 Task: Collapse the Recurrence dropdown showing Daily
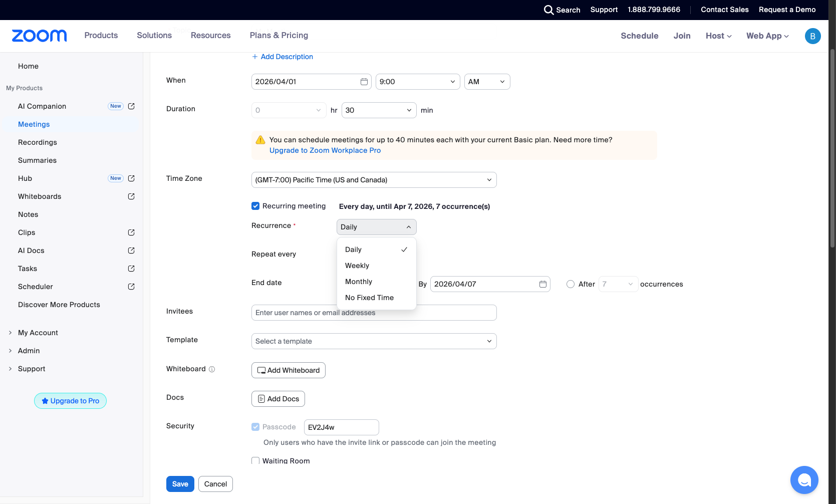point(377,227)
